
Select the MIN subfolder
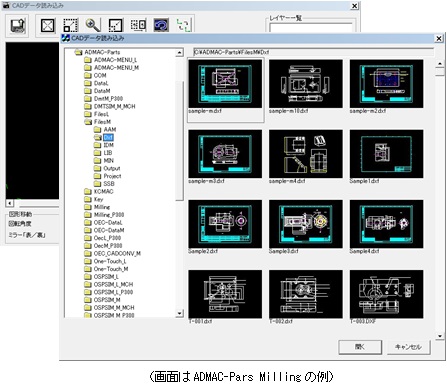coord(109,160)
